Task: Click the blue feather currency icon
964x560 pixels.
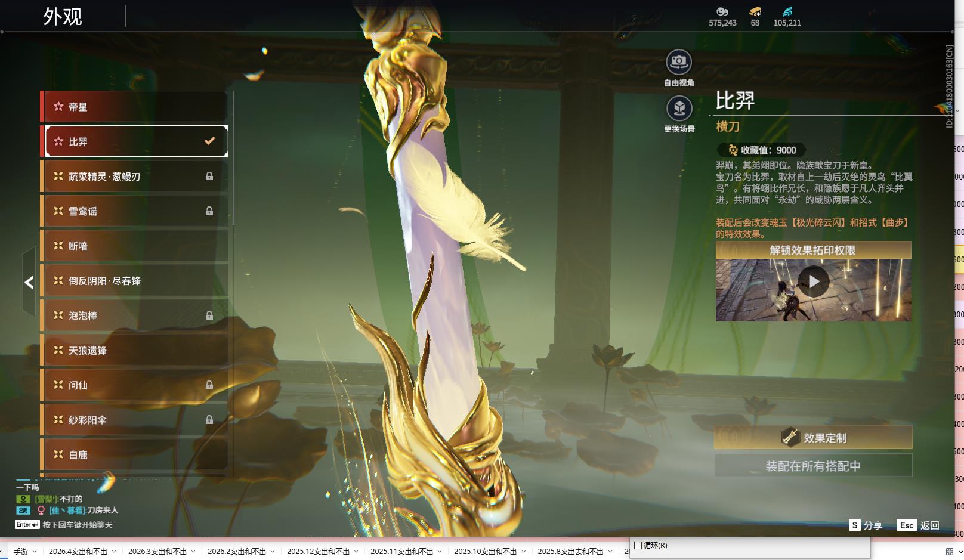Action: (787, 11)
